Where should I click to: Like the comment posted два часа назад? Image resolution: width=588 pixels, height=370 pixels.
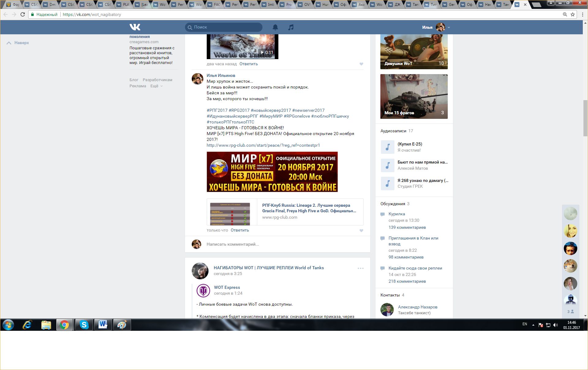(x=361, y=64)
